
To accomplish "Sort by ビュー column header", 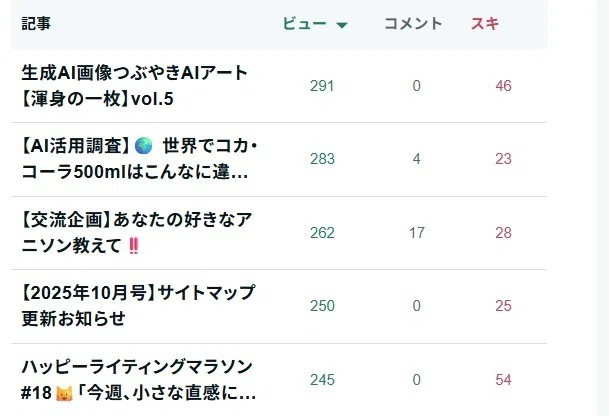I will point(304,24).
